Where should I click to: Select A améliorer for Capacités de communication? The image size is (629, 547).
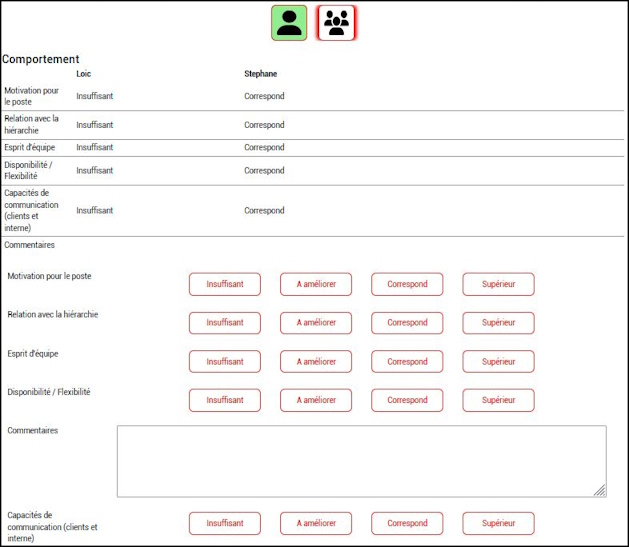[316, 523]
